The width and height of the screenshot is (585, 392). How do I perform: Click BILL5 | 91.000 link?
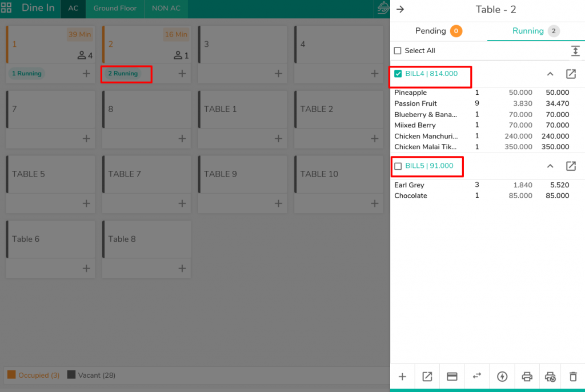click(x=429, y=166)
